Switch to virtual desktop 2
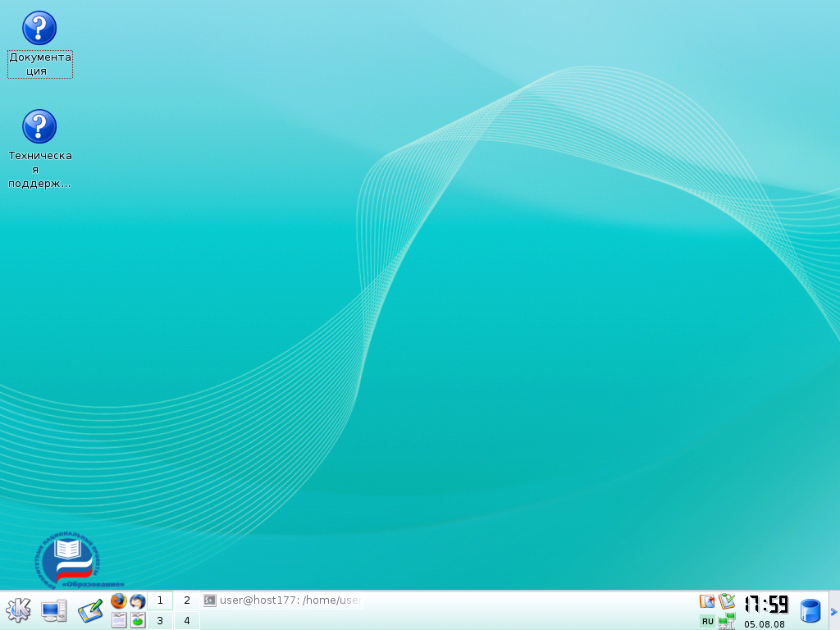 [x=186, y=600]
